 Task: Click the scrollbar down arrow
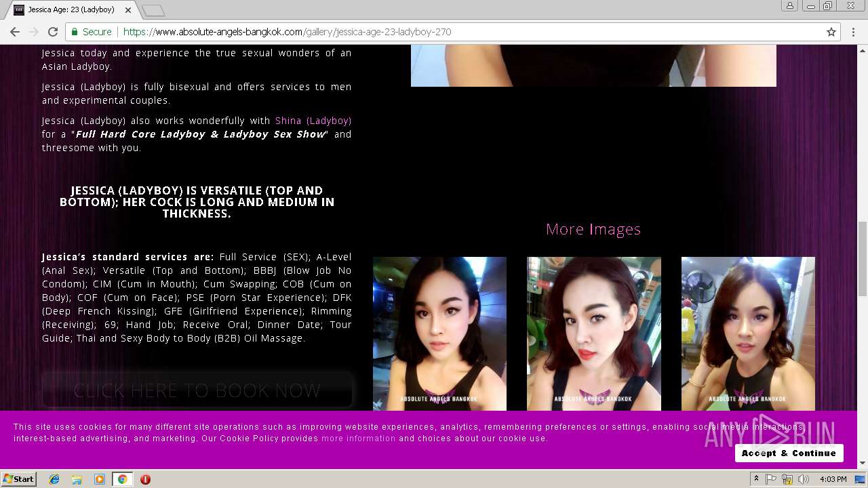click(863, 464)
